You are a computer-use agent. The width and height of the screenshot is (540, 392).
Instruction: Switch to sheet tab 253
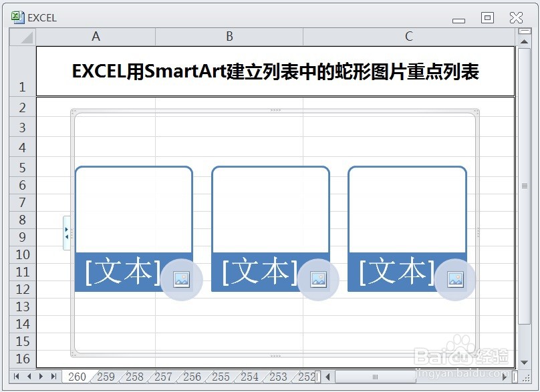pyautogui.click(x=278, y=377)
